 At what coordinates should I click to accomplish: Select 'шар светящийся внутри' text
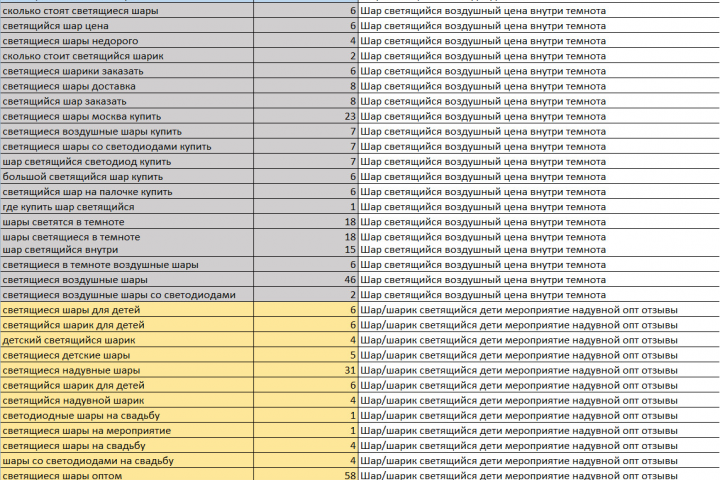(60, 250)
